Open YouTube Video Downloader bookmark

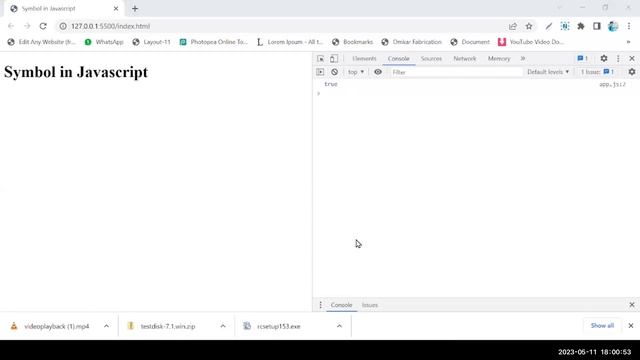tap(531, 42)
